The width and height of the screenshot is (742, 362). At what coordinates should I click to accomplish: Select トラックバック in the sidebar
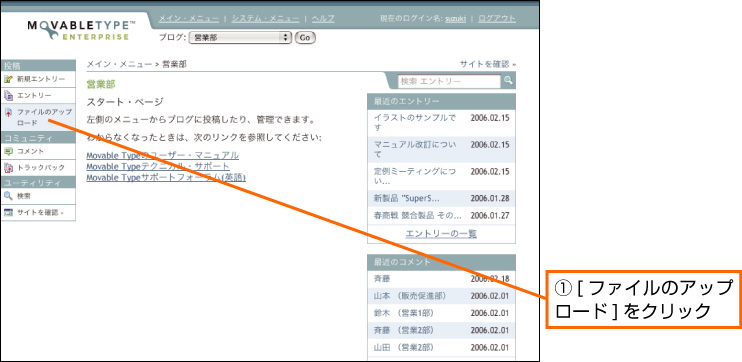coord(41,168)
